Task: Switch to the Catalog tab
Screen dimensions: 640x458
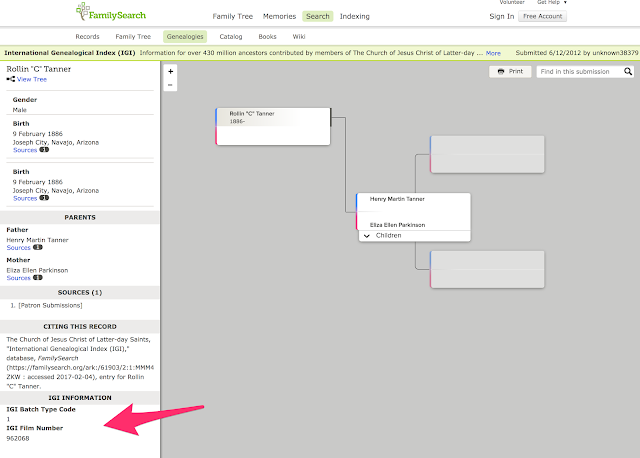Action: pos(231,37)
